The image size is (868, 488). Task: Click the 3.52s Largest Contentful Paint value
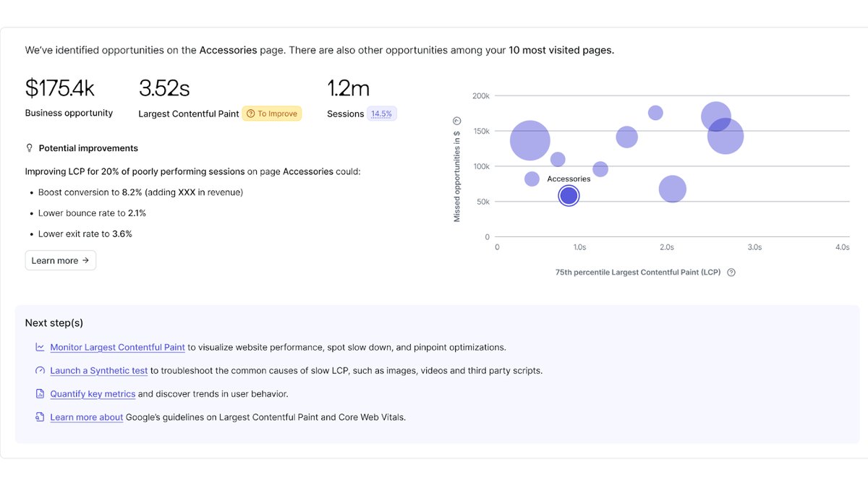(x=164, y=88)
